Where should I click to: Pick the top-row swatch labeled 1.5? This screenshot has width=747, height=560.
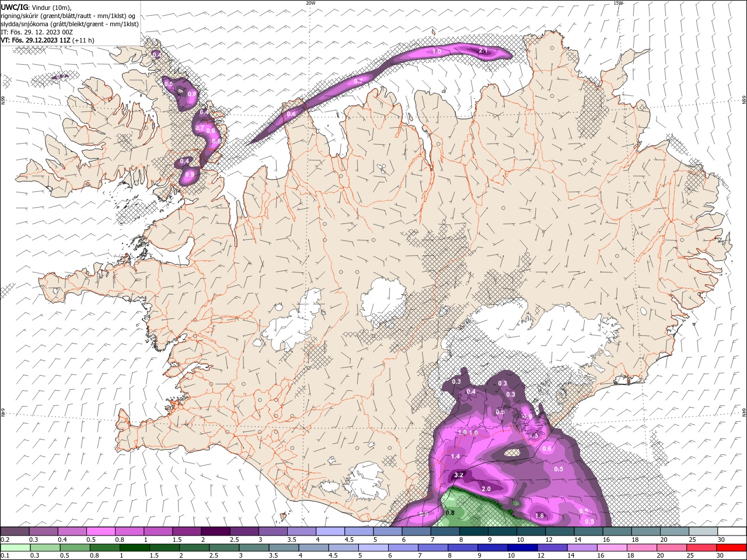[187, 531]
